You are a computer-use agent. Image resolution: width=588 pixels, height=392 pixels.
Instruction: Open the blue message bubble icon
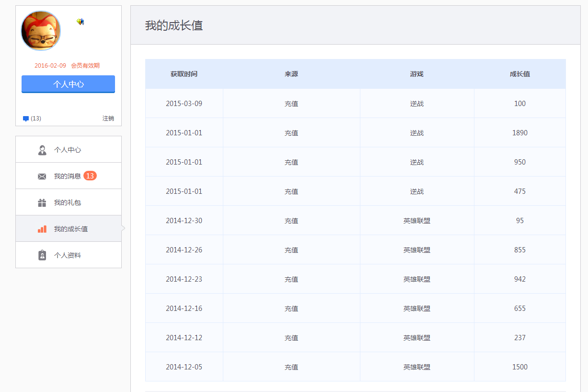point(25,118)
